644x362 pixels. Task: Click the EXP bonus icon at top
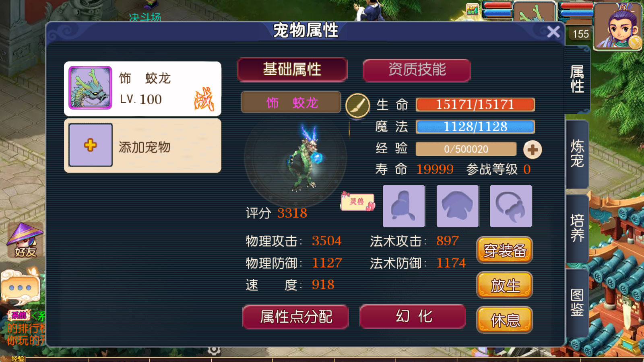click(473, 9)
